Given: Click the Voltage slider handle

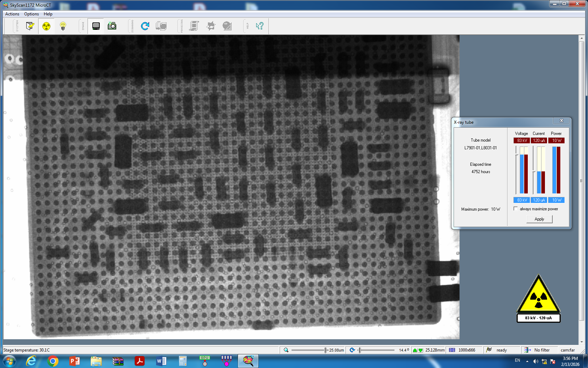Looking at the screenshot, I should [516, 154].
